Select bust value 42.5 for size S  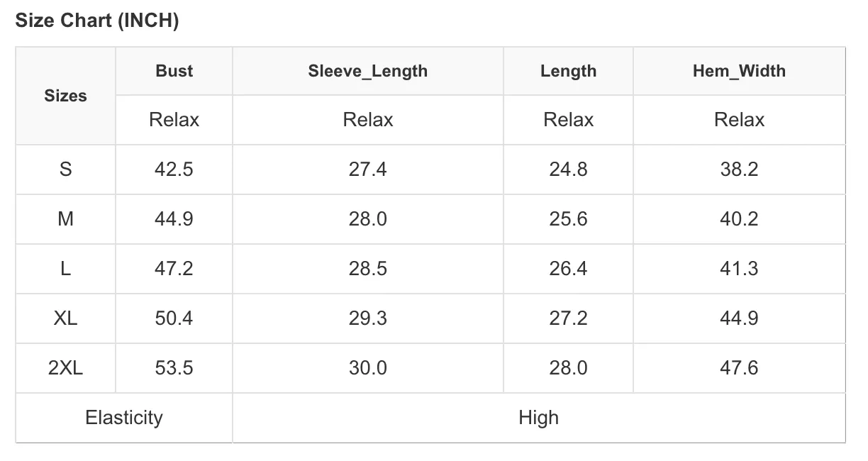click(174, 170)
